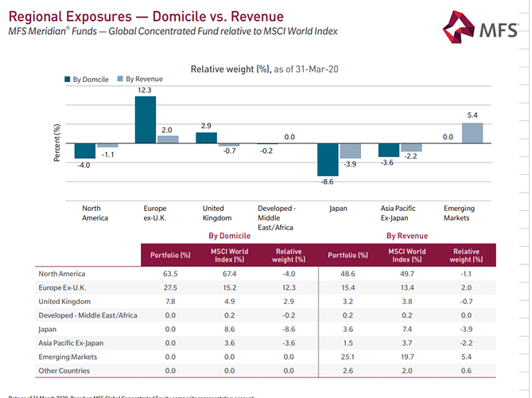Click the 2.6 cell in Other Countries row

[x=348, y=371]
